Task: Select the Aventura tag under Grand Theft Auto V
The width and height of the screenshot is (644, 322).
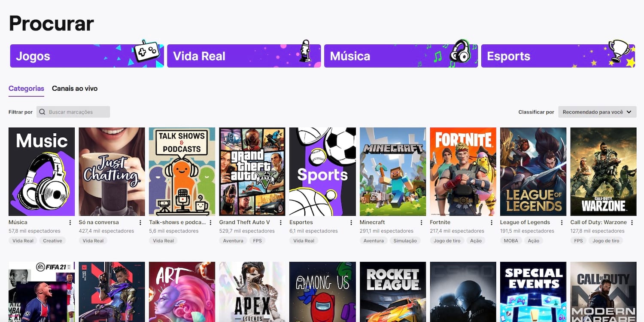Action: coord(233,241)
